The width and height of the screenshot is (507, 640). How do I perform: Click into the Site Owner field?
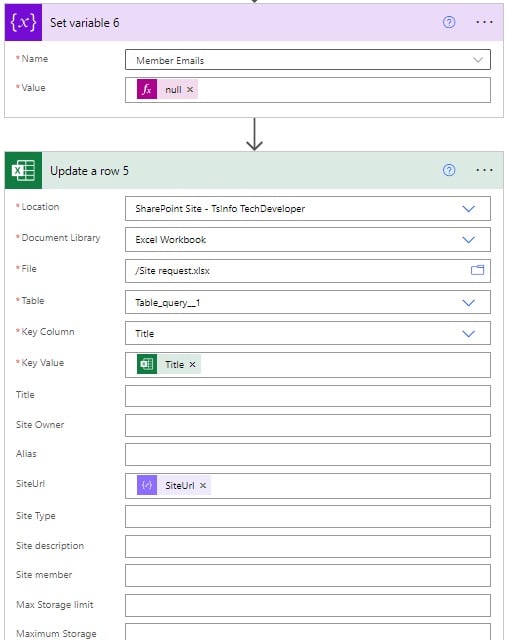coord(308,426)
